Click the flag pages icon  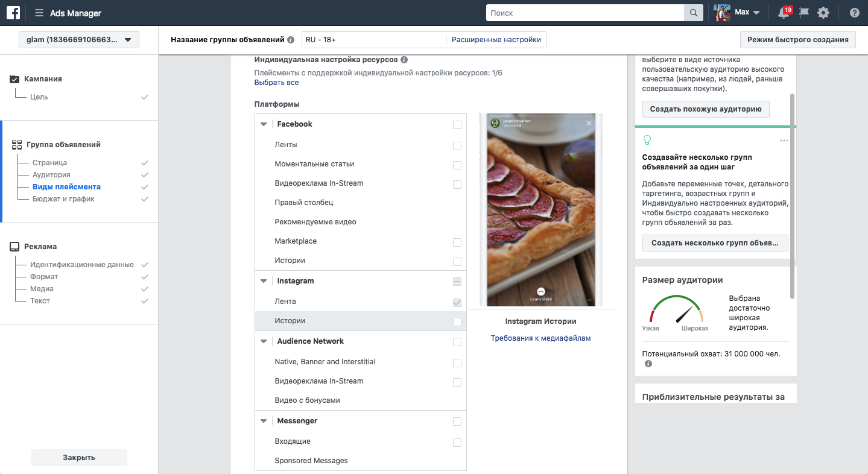803,13
